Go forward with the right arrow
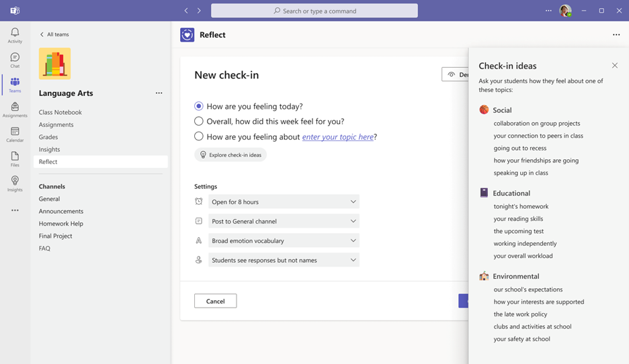 click(x=199, y=11)
